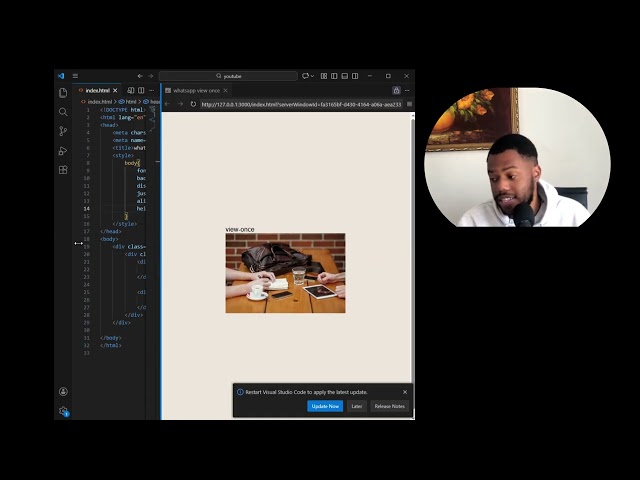Open more actions for the preview group
The width and height of the screenshot is (640, 480).
pyautogui.click(x=407, y=90)
